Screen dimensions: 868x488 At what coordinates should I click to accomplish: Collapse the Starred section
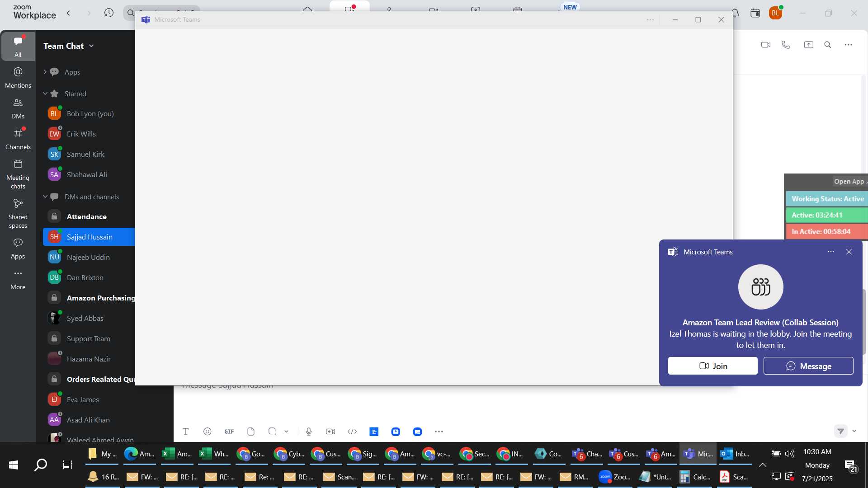point(45,94)
